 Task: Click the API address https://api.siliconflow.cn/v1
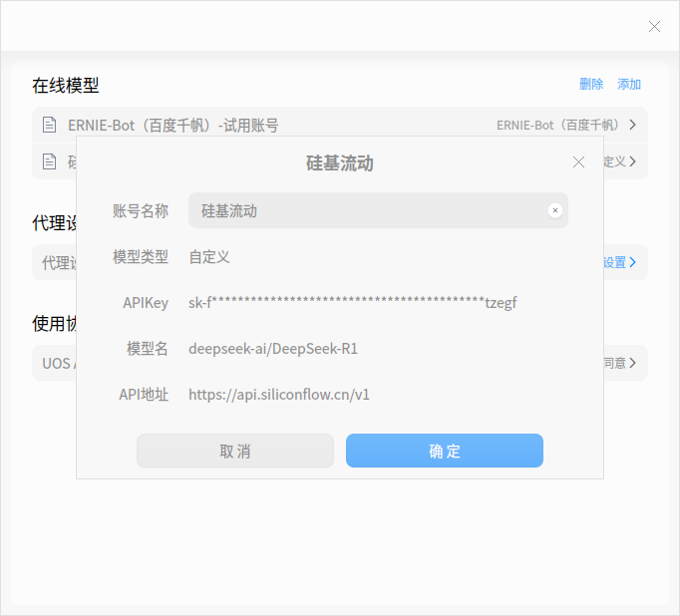click(x=279, y=395)
